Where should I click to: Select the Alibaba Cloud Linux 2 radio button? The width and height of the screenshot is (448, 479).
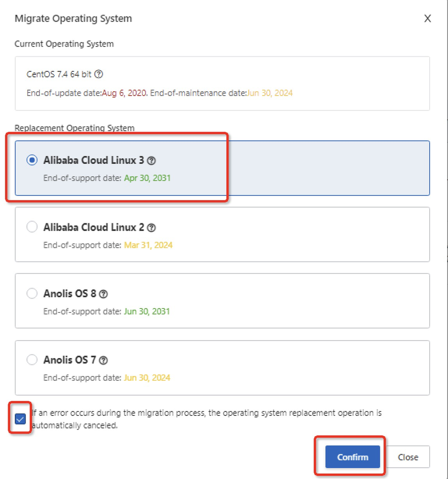click(x=32, y=227)
